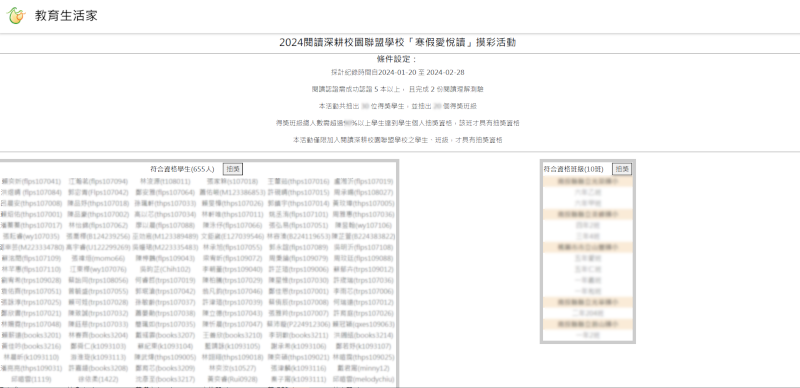Select student entry k1093103
This screenshot has width=800, height=388.
[x=98, y=346]
